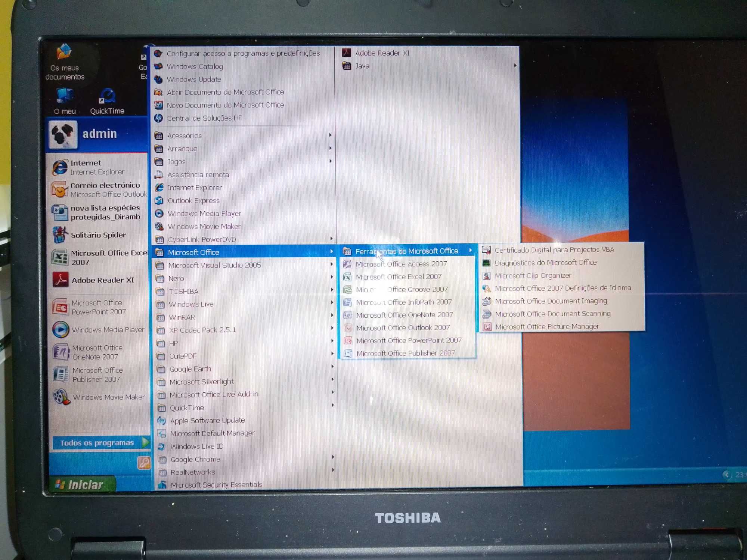The width and height of the screenshot is (747, 560).
Task: Open Windows Media Player in left pane
Action: pos(98,330)
